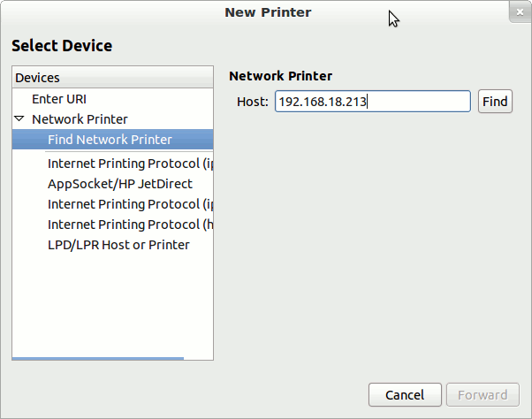Viewport: 532px width, 419px height.
Task: Select LPD/LPR Host or Printer
Action: click(118, 244)
